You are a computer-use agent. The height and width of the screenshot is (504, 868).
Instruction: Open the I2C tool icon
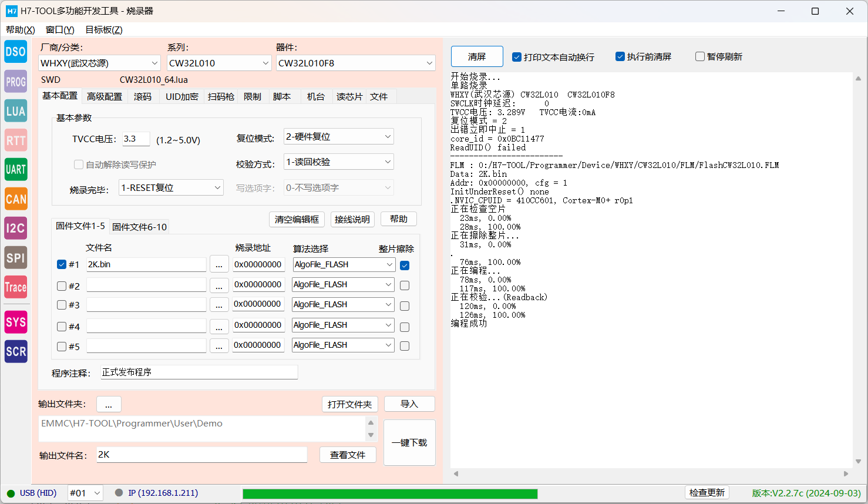[16, 229]
